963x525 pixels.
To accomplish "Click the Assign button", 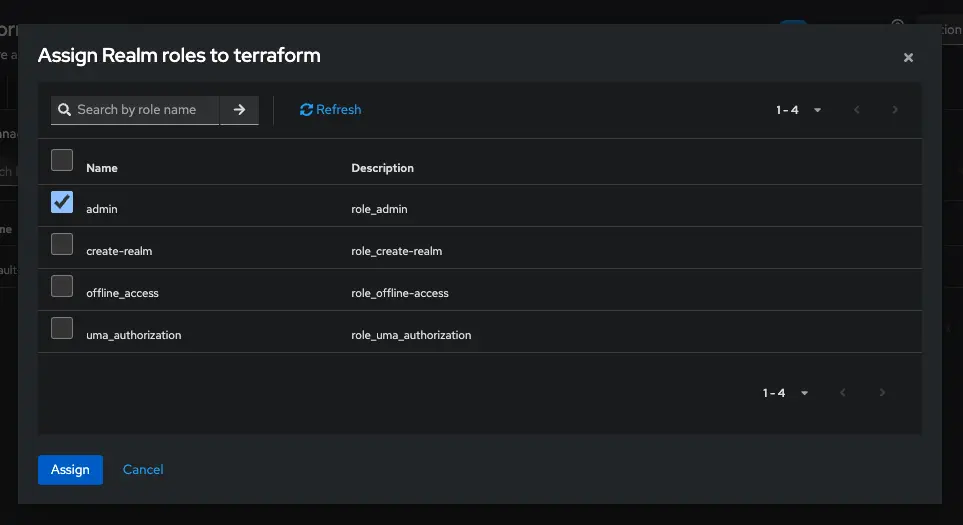I will pyautogui.click(x=71, y=470).
